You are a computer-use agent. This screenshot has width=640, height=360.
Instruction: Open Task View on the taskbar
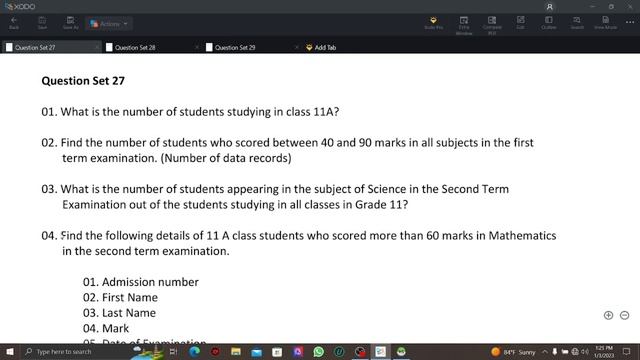pos(173,351)
